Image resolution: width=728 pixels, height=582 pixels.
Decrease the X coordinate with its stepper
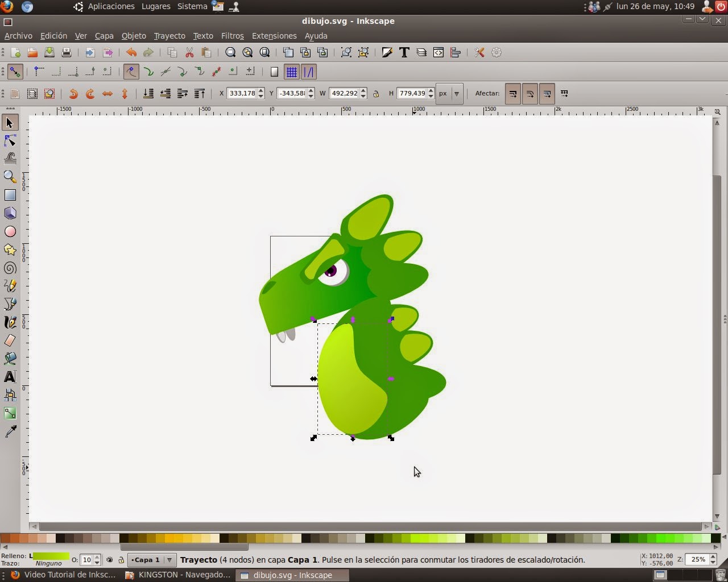click(260, 96)
